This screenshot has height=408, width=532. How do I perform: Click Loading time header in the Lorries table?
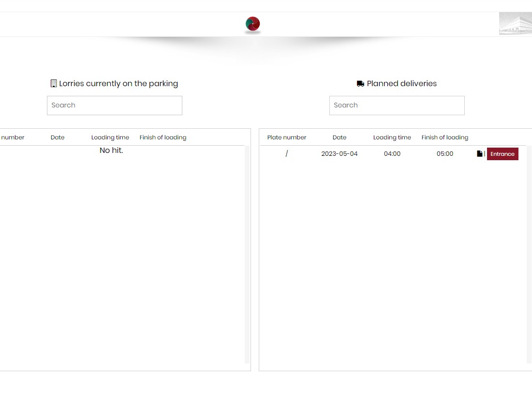pyautogui.click(x=110, y=137)
